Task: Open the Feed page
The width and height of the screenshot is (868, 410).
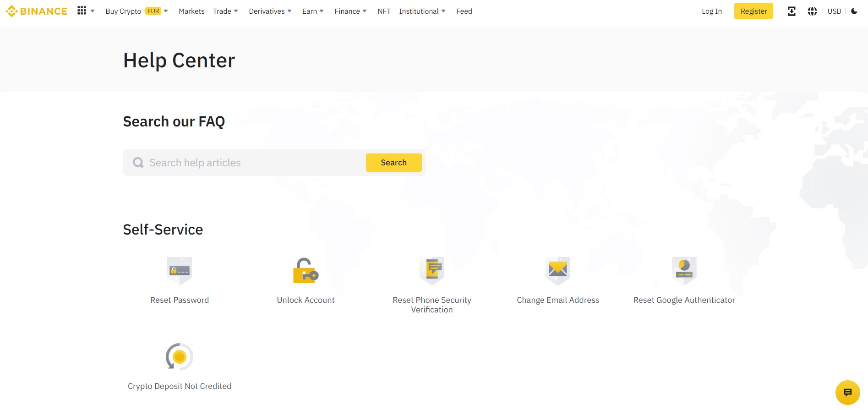Action: click(x=464, y=11)
